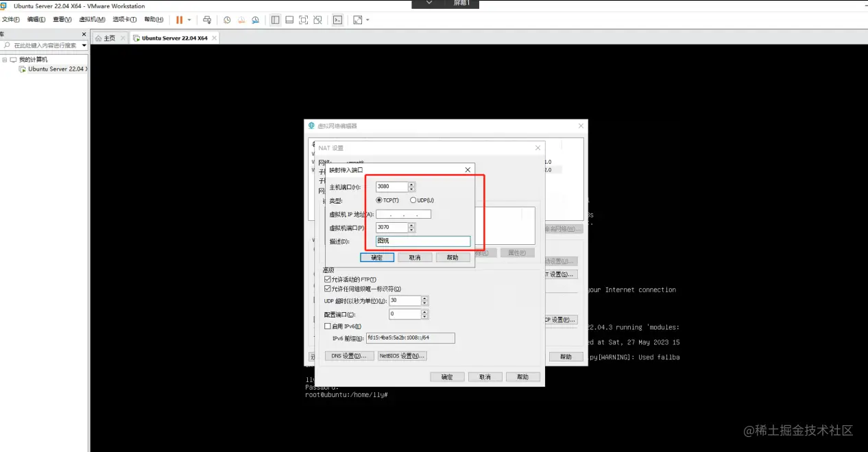Confirm port mapping with 确定 button
This screenshot has height=452, width=868.
click(377, 257)
